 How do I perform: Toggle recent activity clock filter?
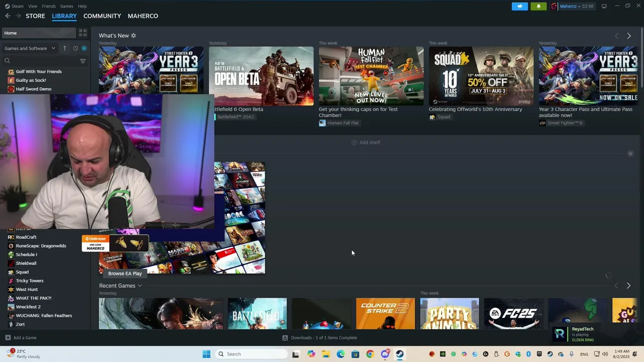click(x=75, y=48)
